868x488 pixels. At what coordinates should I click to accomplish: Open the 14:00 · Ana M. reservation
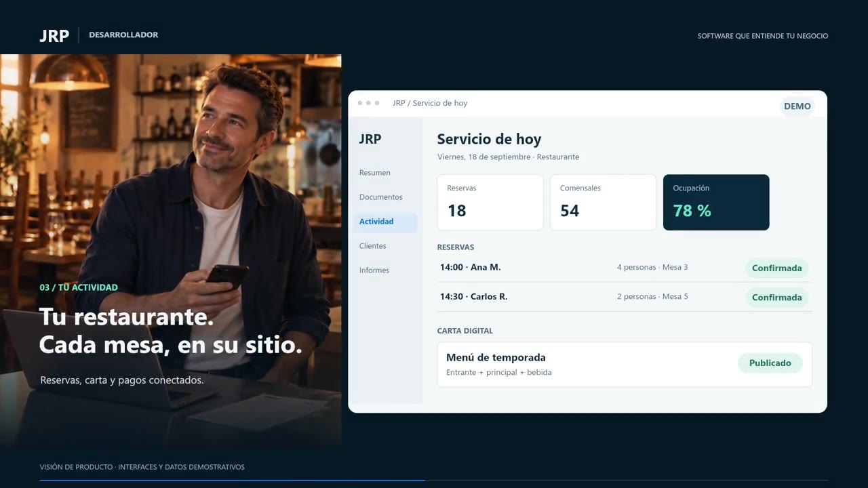click(625, 268)
